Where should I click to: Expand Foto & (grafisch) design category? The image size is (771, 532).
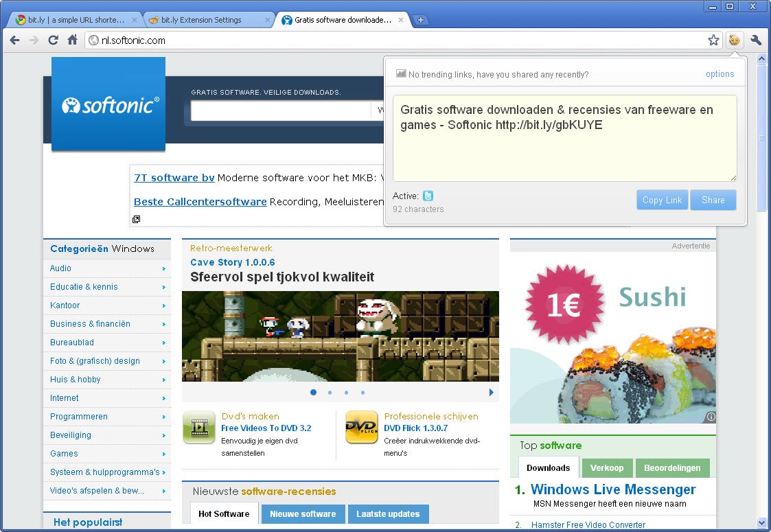click(x=163, y=361)
